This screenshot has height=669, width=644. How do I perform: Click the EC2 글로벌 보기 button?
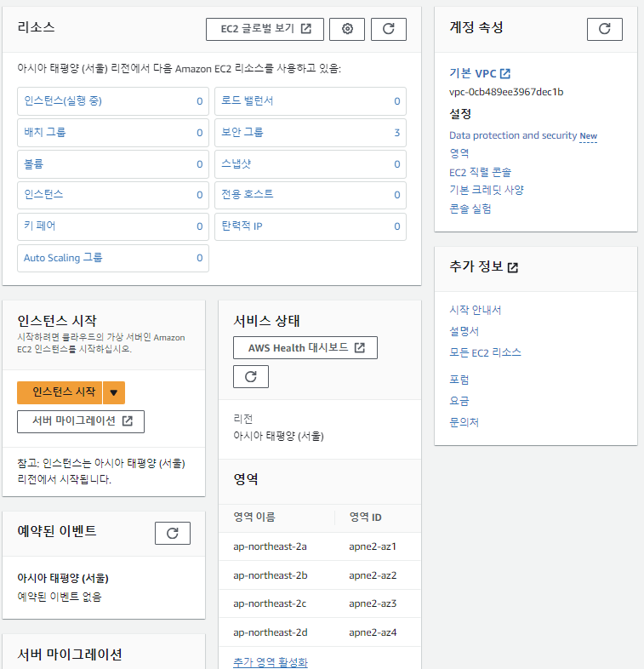coord(265,29)
